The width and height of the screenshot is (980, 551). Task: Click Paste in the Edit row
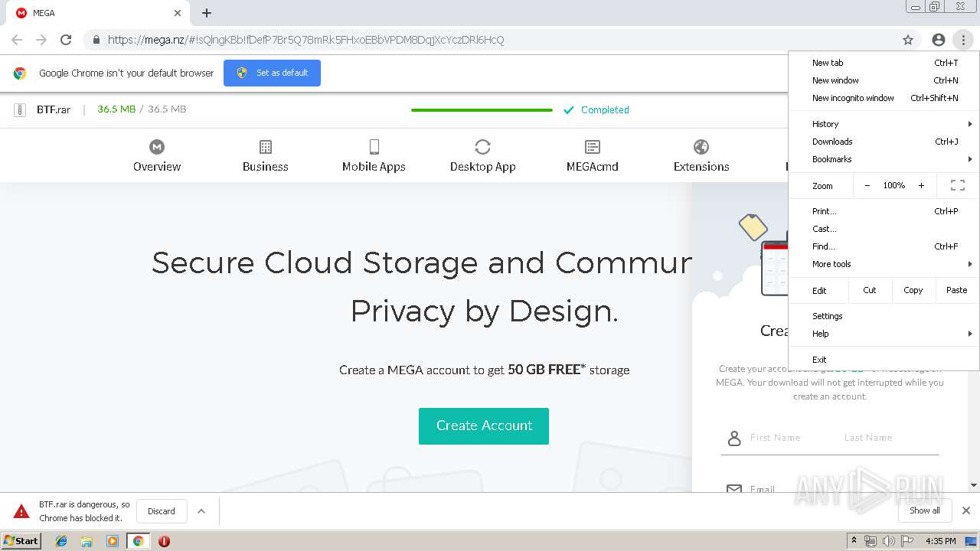click(957, 290)
